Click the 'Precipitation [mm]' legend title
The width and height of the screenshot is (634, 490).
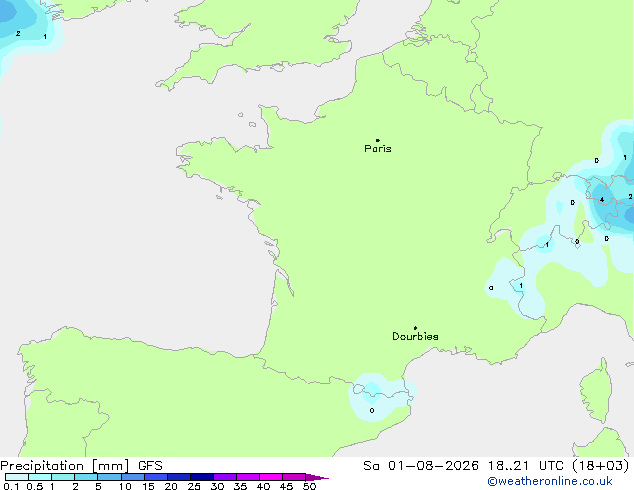click(x=65, y=466)
